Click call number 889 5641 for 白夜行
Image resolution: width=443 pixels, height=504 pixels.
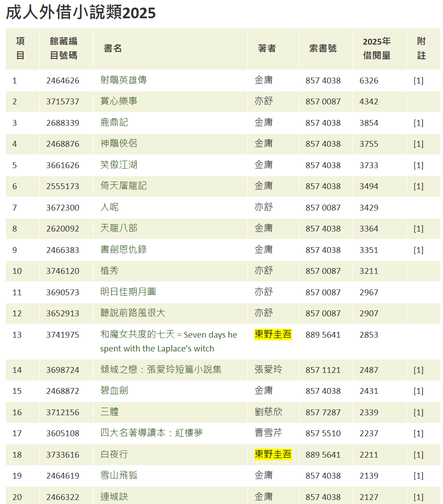tap(323, 455)
